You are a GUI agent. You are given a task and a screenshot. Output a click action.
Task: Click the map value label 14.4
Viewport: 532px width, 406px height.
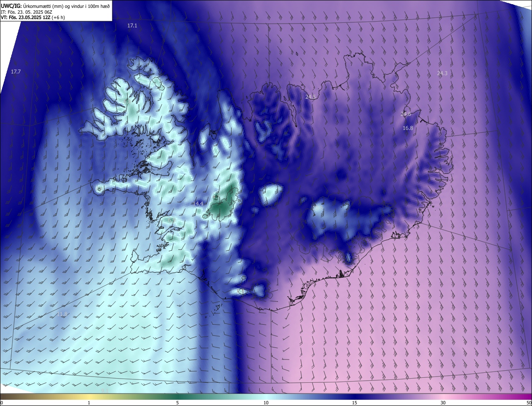(198, 203)
